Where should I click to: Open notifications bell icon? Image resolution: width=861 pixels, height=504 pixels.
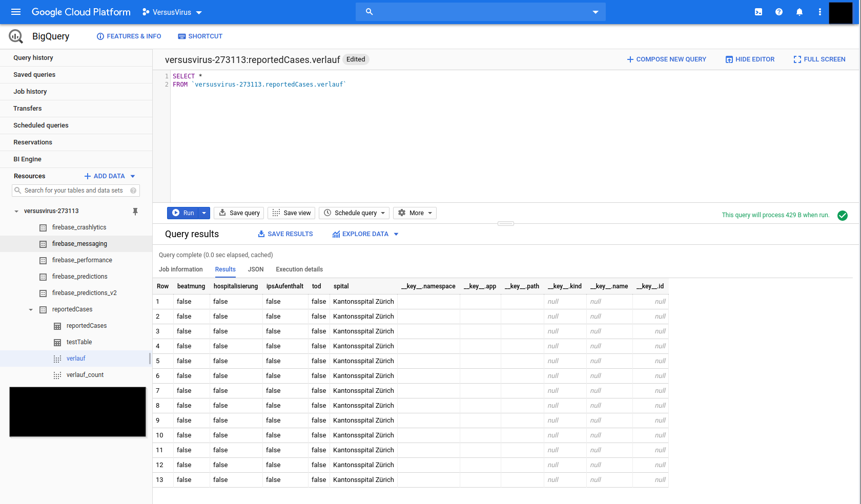tap(799, 12)
